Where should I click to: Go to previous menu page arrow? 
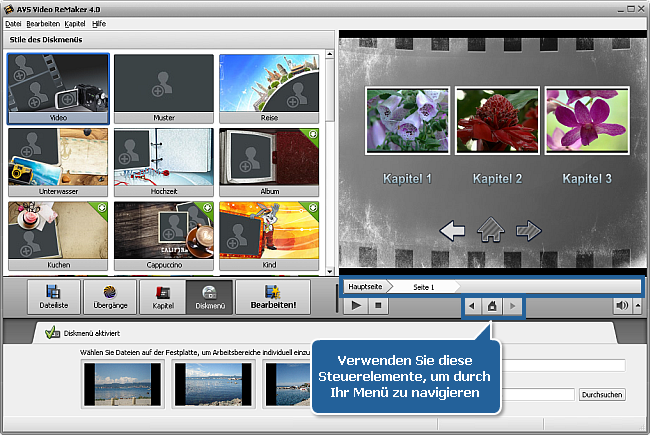click(x=472, y=306)
